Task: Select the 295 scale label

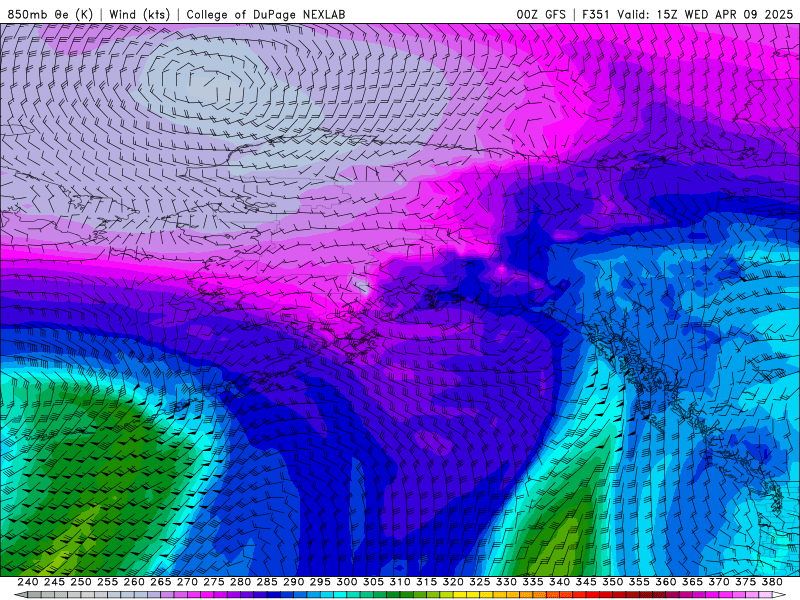Action: 320,582
